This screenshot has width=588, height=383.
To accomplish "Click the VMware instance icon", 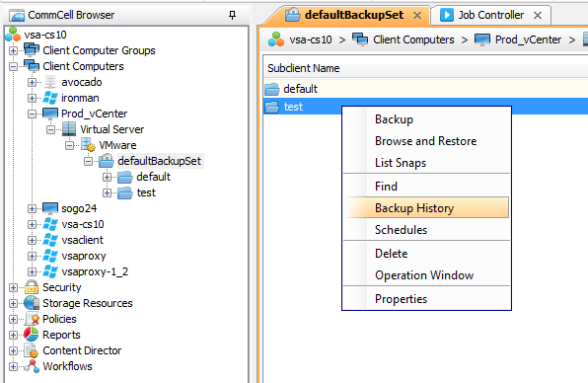I will pyautogui.click(x=88, y=145).
